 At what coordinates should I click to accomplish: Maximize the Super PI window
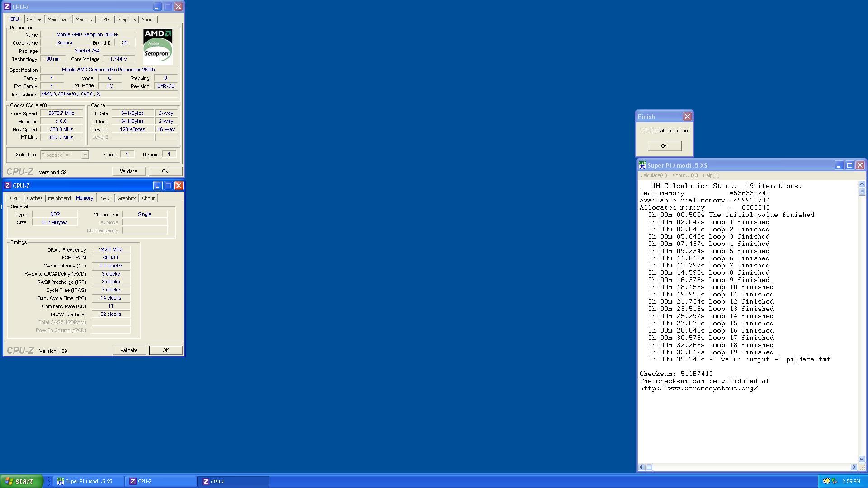pyautogui.click(x=849, y=165)
